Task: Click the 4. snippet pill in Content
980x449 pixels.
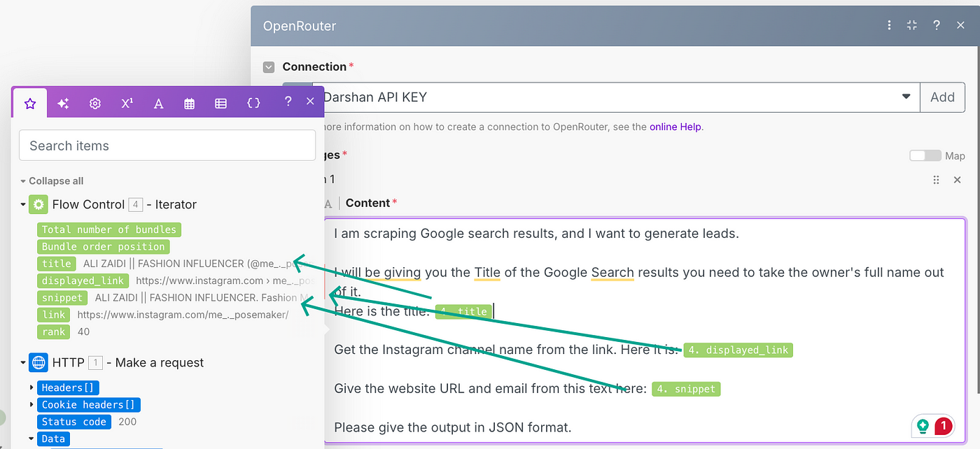Action: [x=686, y=388]
